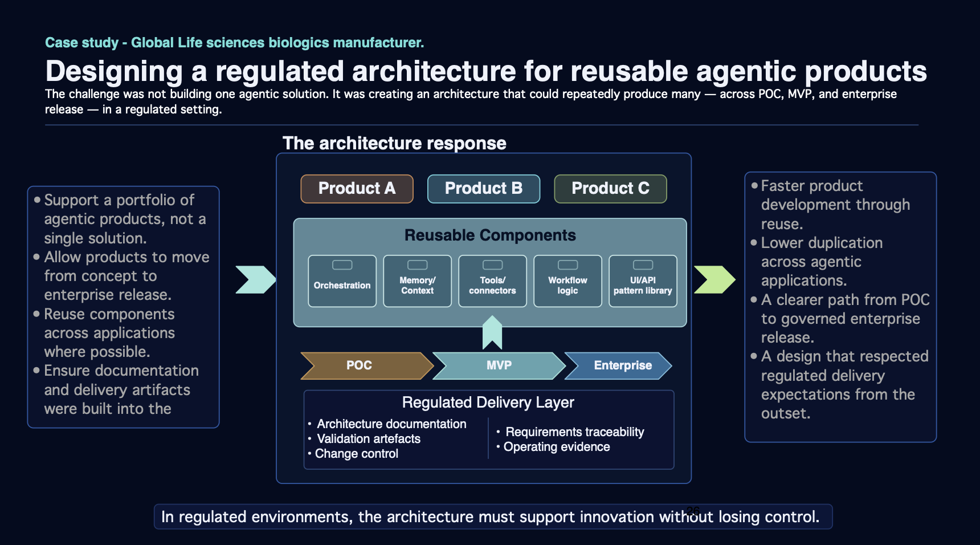Click the challenge description paragraph under title
Image resolution: width=980 pixels, height=545 pixels.
point(471,101)
